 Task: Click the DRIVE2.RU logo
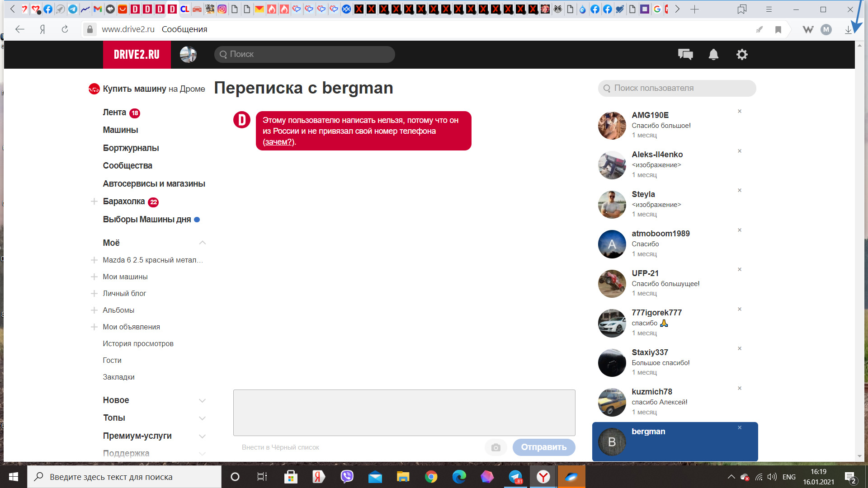pos(137,55)
